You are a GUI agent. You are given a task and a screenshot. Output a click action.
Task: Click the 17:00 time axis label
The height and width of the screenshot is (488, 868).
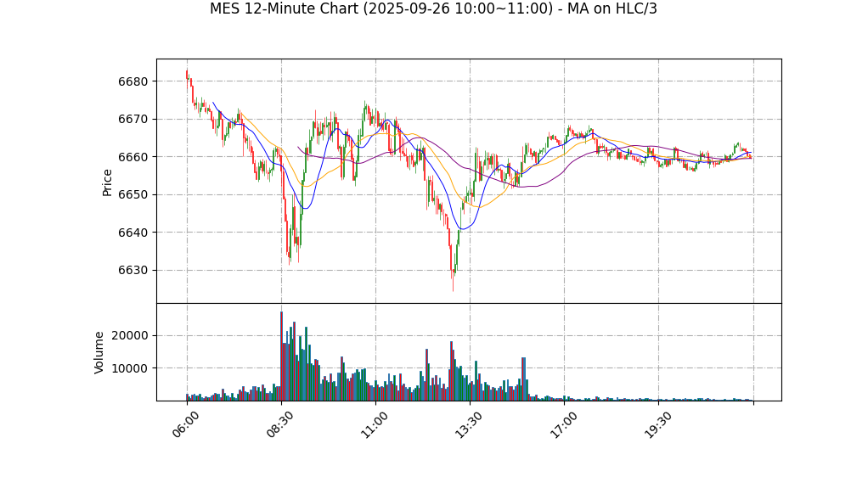click(564, 425)
